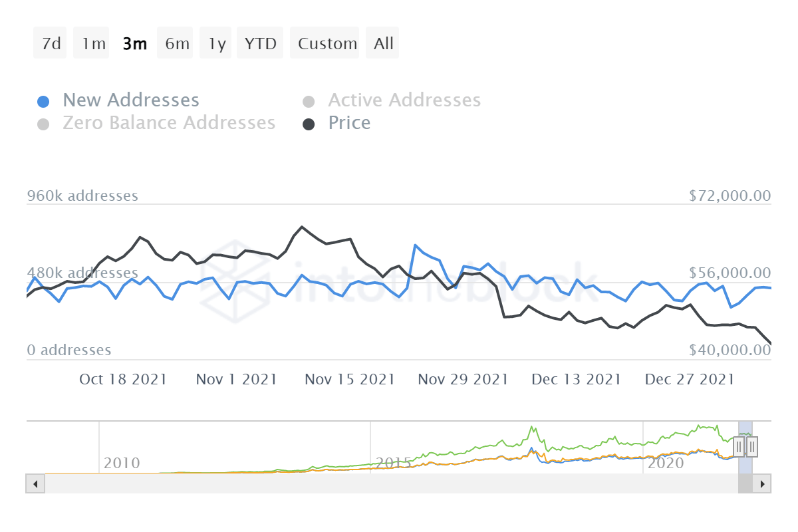This screenshot has width=798, height=532.
Task: Enable the Zero Balance Addresses dot
Action: 43,124
